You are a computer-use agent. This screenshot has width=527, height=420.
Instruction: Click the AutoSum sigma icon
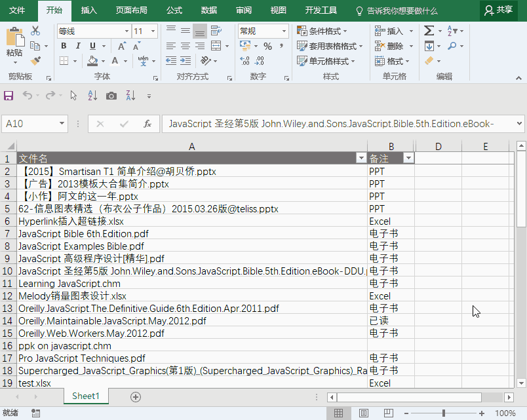click(429, 31)
